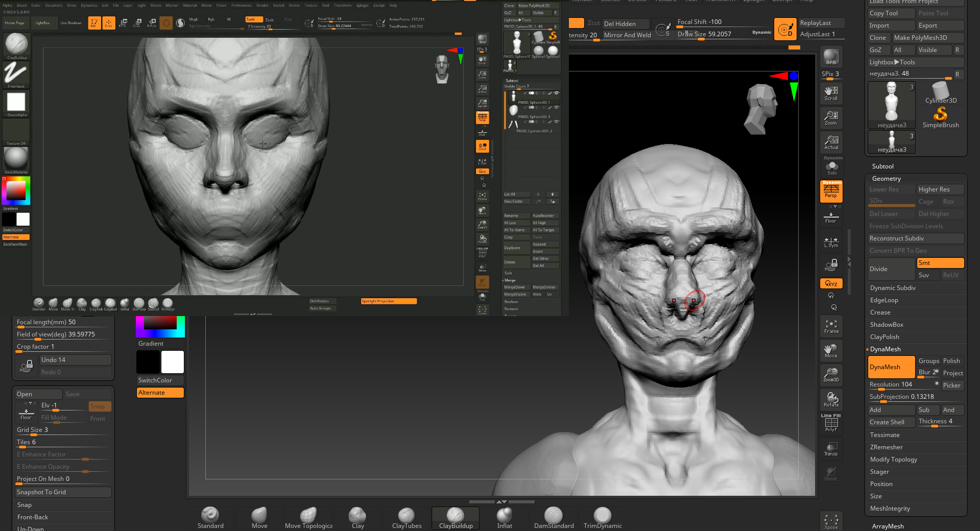Expand the ZRemesher section
980x531 pixels.
886,447
